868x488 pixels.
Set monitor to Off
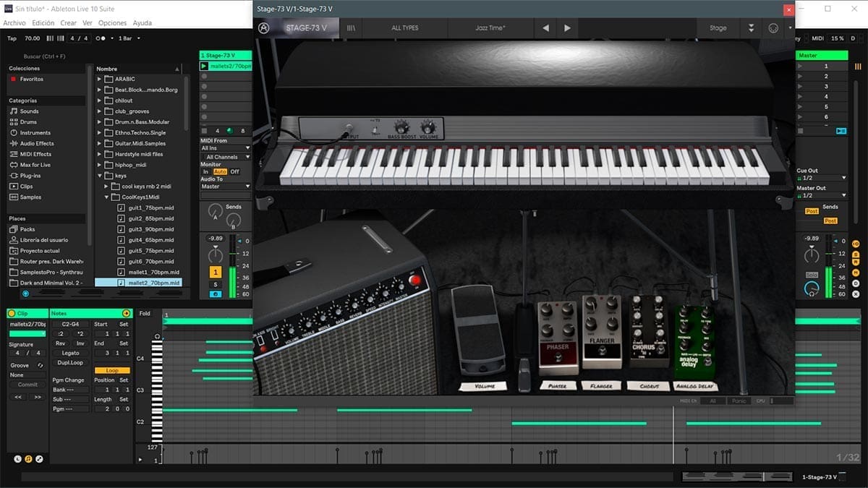point(234,172)
